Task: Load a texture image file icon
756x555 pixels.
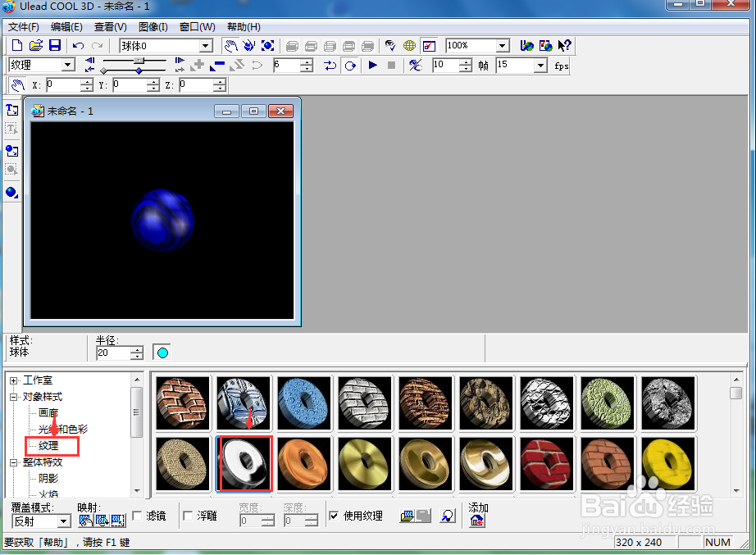Action: coord(408,516)
